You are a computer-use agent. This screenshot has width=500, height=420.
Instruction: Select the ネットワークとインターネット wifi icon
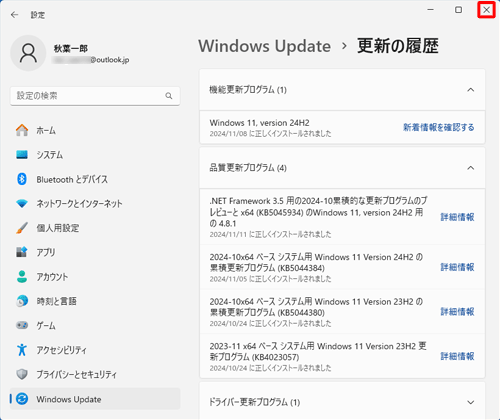[x=22, y=203]
